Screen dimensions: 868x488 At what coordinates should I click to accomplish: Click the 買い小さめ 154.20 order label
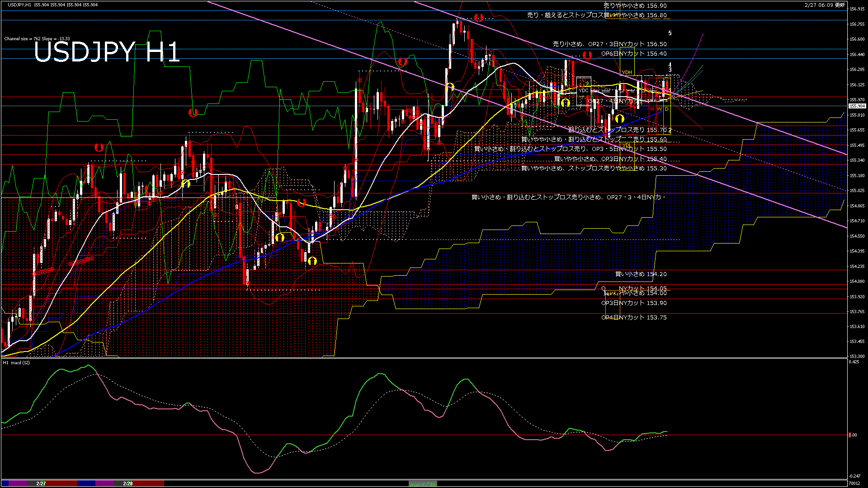[641, 274]
